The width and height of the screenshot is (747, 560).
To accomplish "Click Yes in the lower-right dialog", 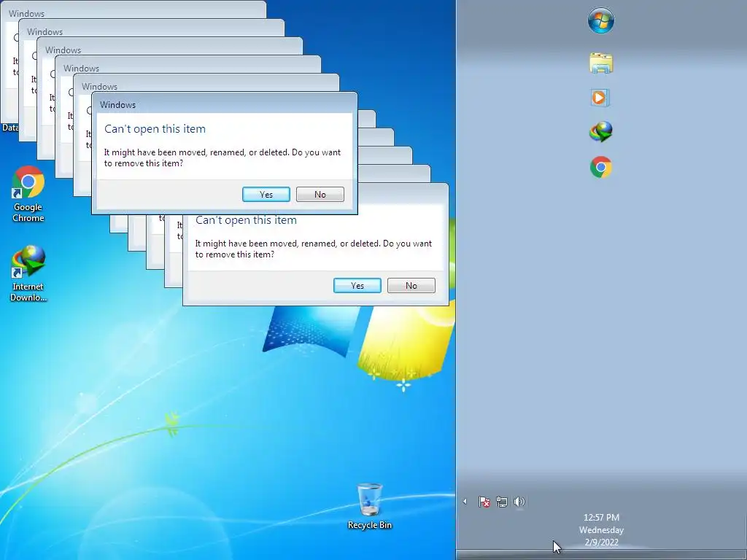I will pos(357,286).
